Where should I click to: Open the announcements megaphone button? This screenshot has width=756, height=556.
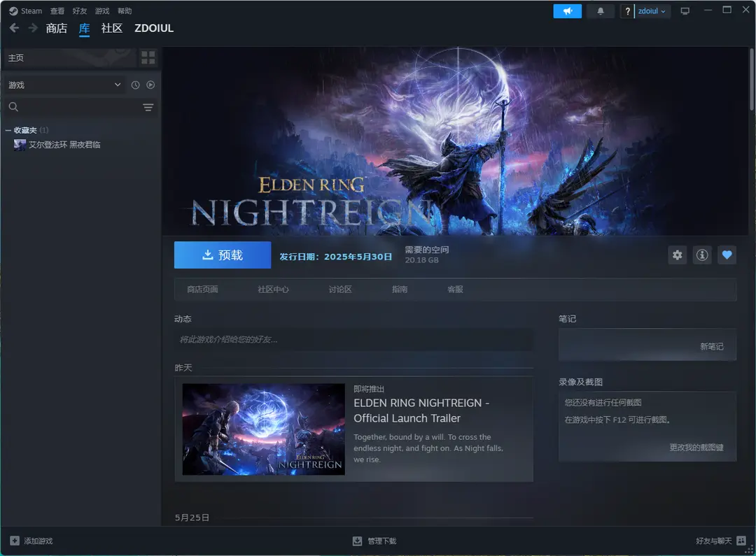click(x=567, y=11)
